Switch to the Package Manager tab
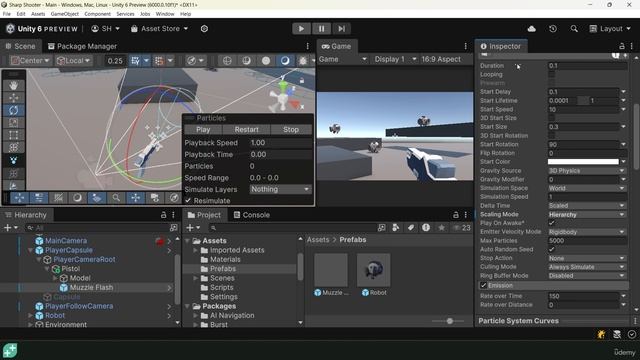The height and width of the screenshot is (360, 640). click(82, 46)
